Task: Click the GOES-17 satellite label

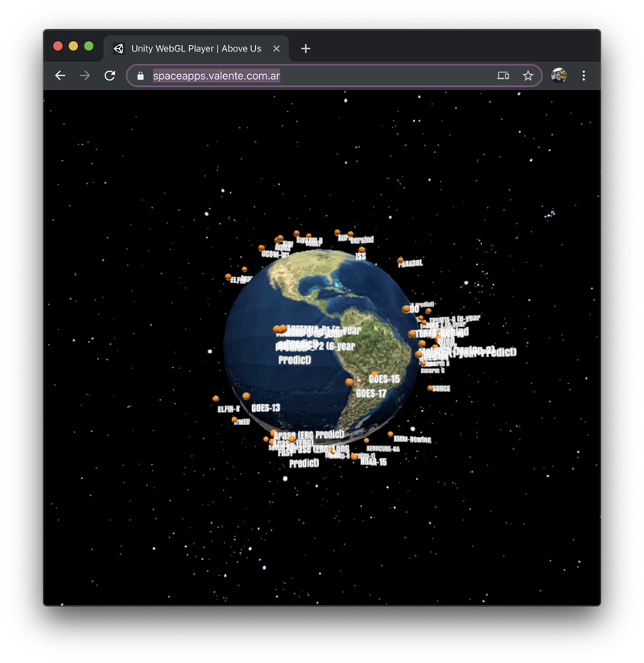Action: tap(371, 393)
